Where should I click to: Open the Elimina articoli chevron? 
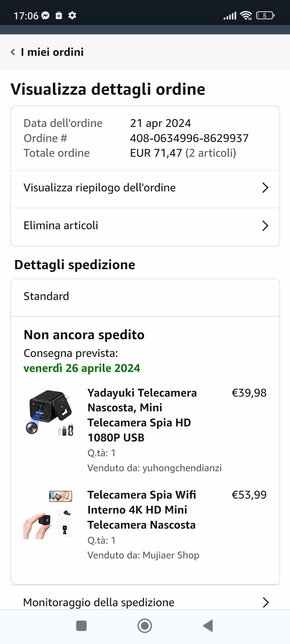pos(265,225)
